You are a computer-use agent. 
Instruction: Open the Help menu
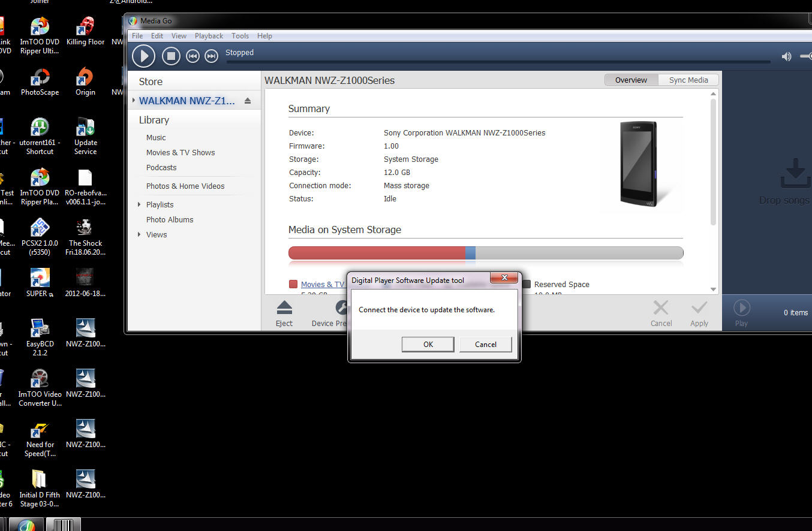coord(264,36)
